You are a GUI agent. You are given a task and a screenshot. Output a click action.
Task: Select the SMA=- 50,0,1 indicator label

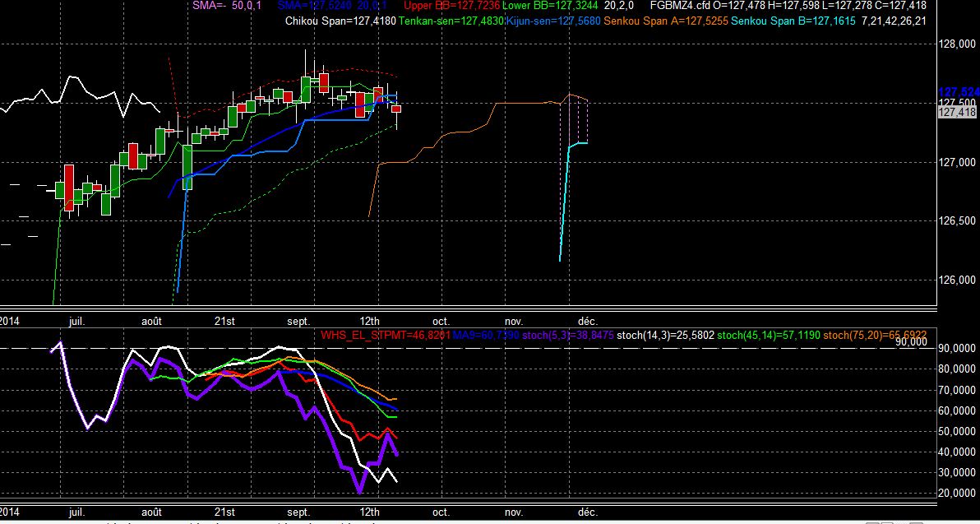225,6
